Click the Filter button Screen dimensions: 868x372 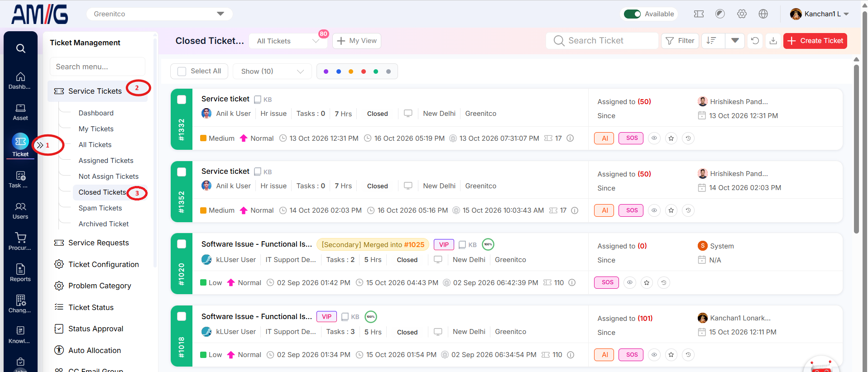[680, 41]
